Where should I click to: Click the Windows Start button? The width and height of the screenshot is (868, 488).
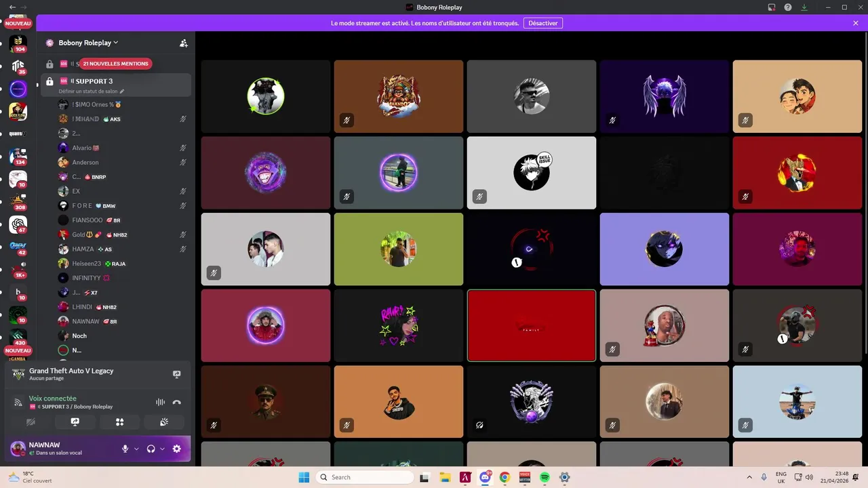[x=304, y=477]
